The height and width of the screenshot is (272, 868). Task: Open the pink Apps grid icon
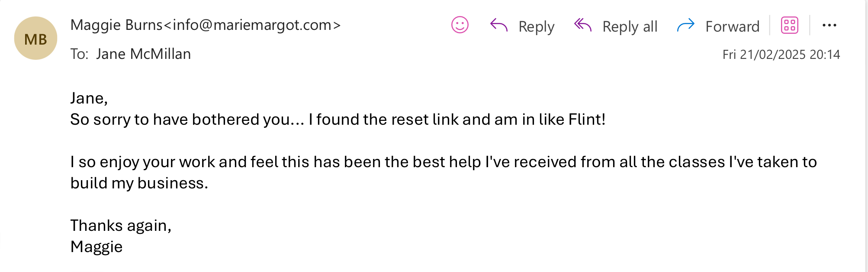(x=789, y=25)
